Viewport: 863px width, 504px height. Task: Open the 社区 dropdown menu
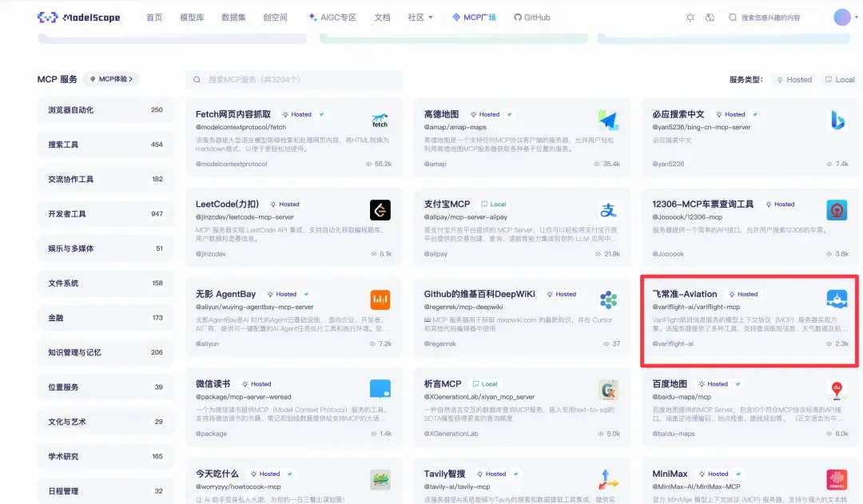click(420, 16)
